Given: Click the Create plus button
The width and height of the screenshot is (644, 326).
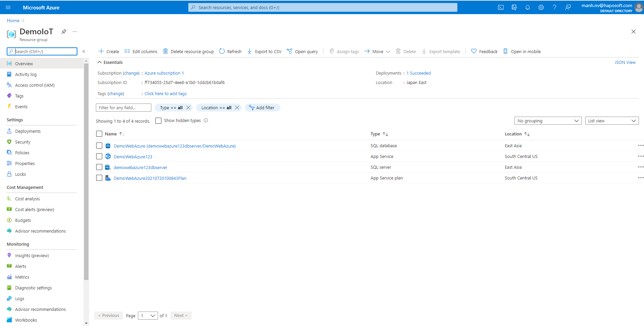Looking at the screenshot, I should click(109, 51).
